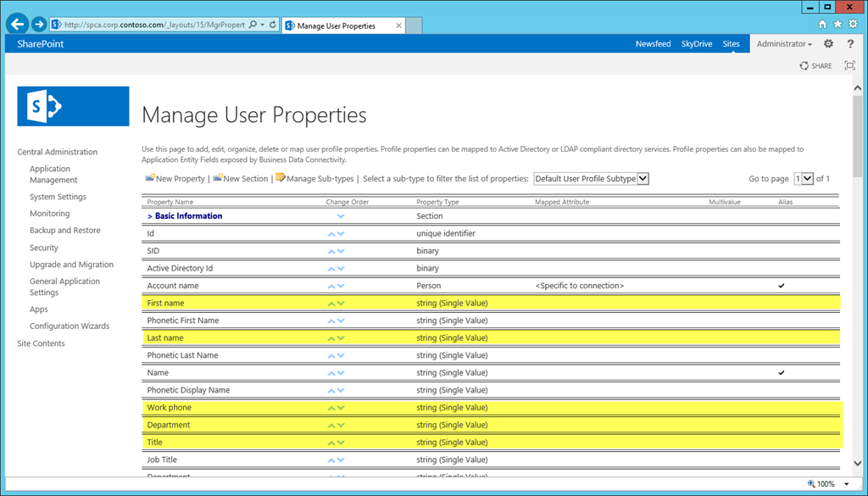Move Basic Information section down arrow
This screenshot has width=868, height=496.
(x=341, y=216)
